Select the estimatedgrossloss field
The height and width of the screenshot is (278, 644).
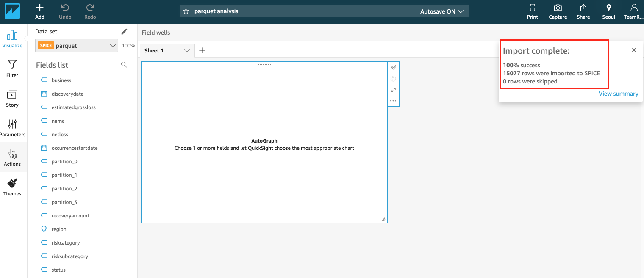click(x=73, y=107)
